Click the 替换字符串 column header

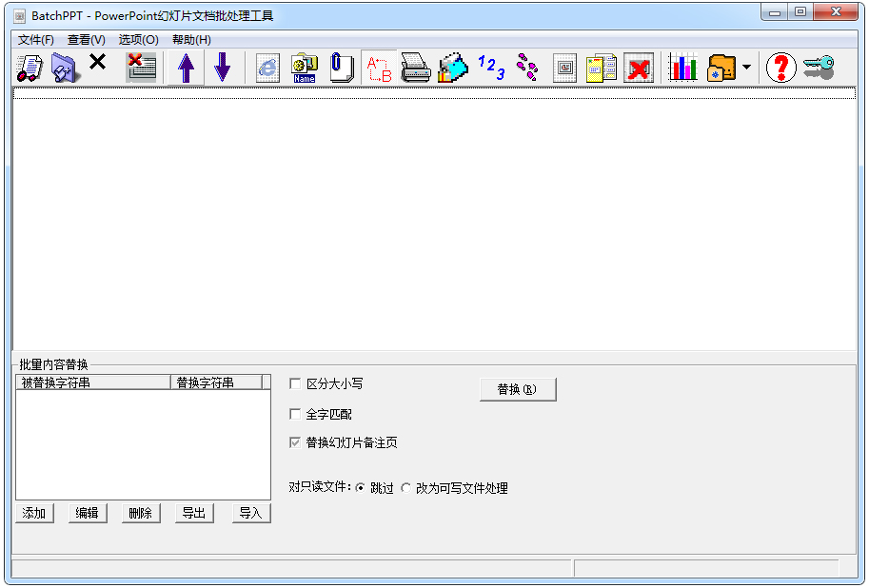(x=216, y=382)
